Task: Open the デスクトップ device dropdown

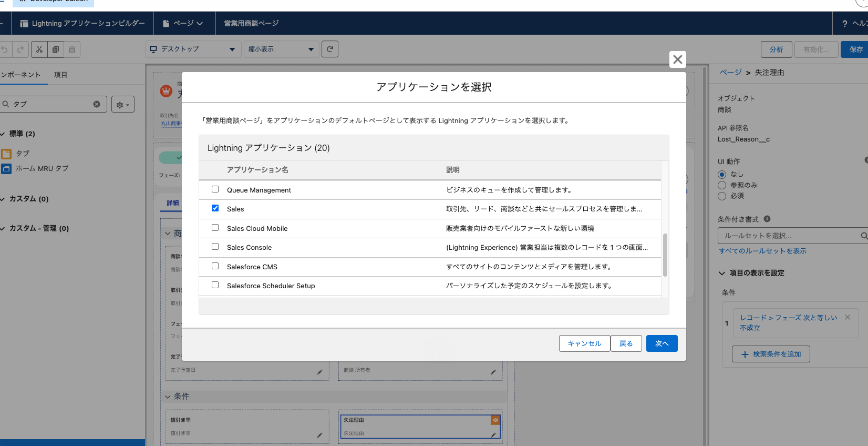Action: coord(193,49)
